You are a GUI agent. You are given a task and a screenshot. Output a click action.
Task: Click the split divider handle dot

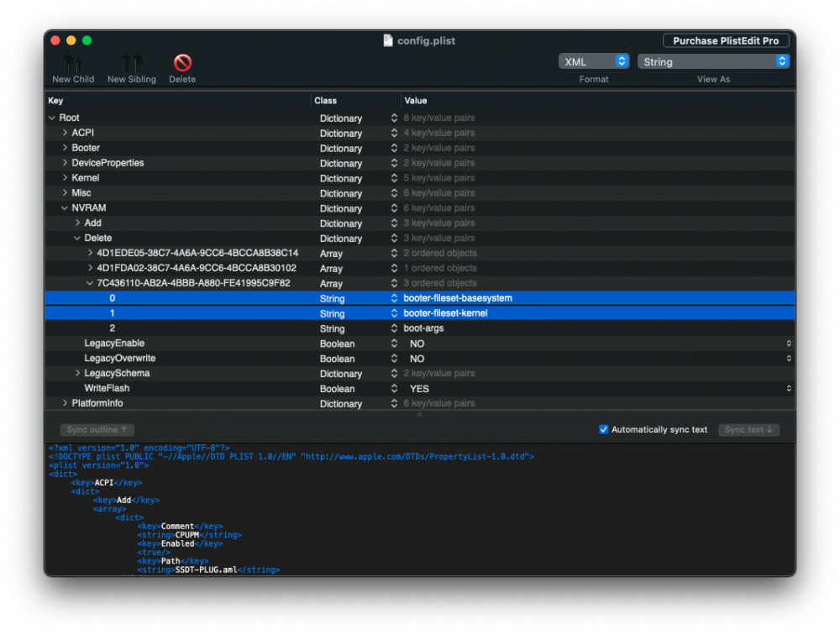[419, 414]
